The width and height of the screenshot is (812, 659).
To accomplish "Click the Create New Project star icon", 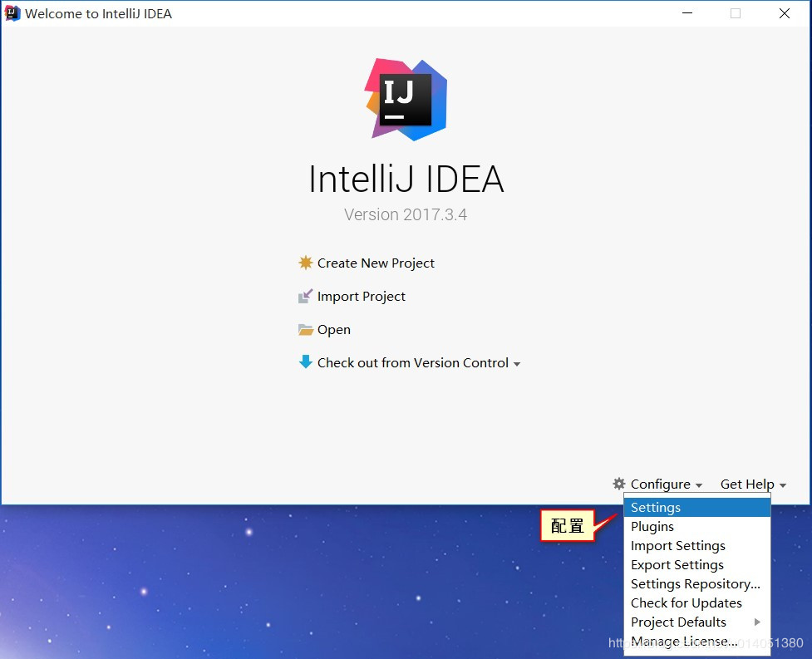I will tap(307, 263).
